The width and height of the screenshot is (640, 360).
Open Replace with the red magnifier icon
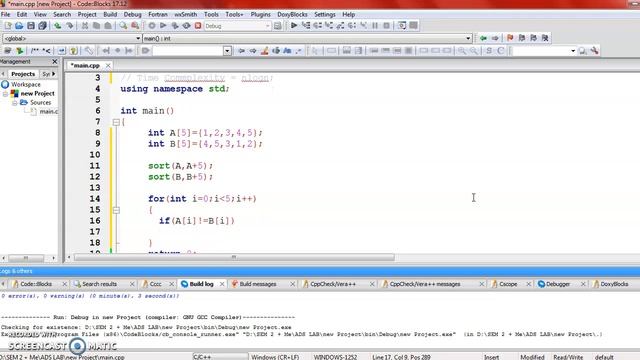135,26
